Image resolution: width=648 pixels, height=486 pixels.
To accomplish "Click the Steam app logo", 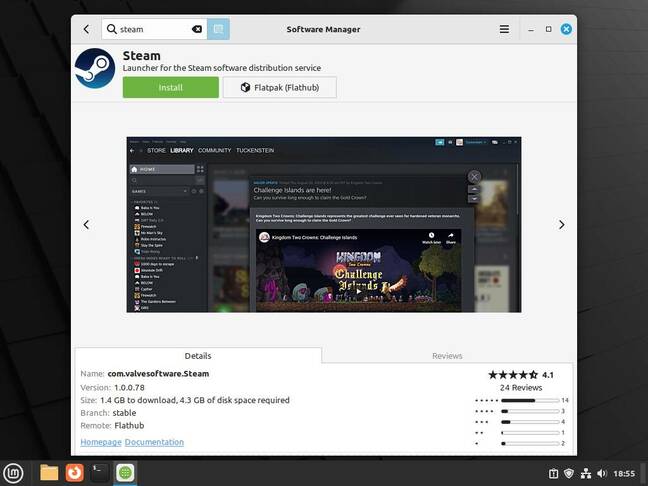I will click(x=95, y=69).
